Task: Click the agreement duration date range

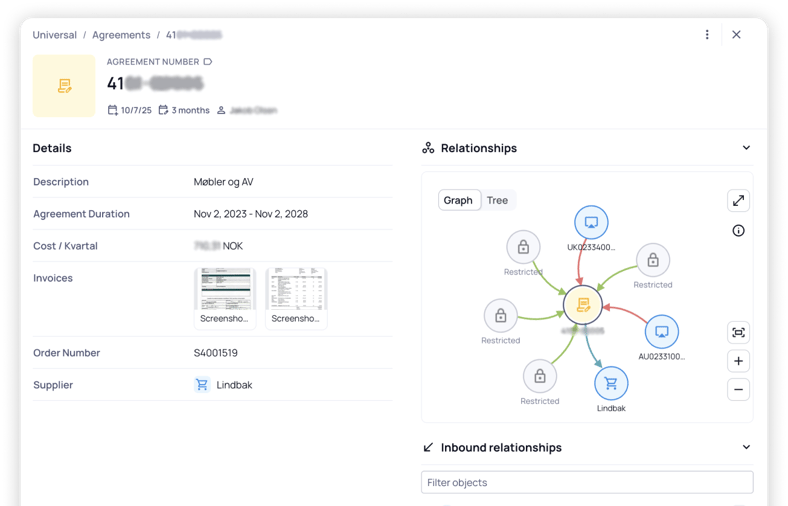Action: [x=251, y=214]
